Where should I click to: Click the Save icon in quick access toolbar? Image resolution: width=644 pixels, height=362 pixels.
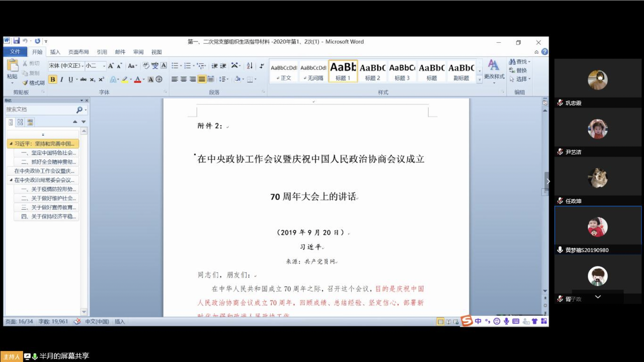pos(16,41)
